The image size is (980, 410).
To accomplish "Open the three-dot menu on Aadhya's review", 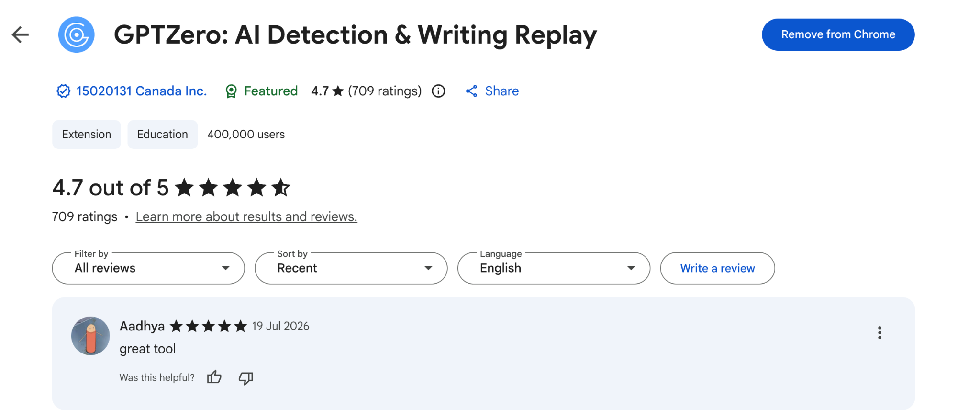I will (x=880, y=333).
